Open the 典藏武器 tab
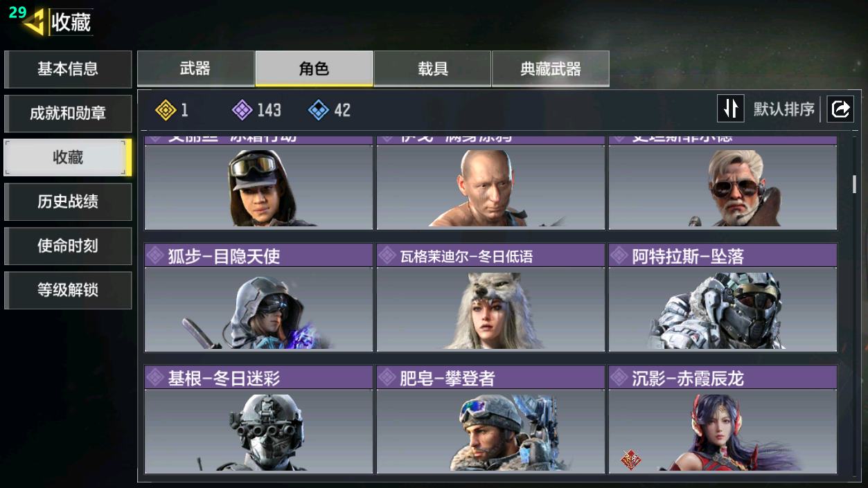Screen dimensions: 868x488 pyautogui.click(x=551, y=69)
